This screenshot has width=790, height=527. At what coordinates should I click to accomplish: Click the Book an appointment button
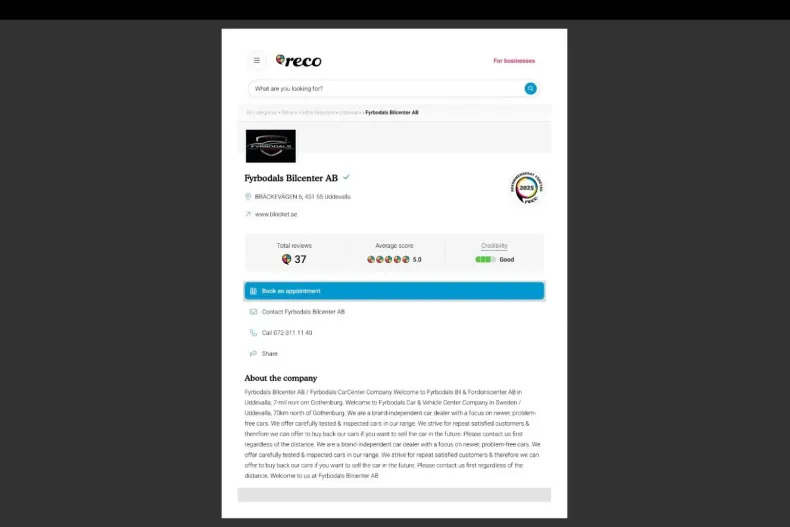(394, 291)
